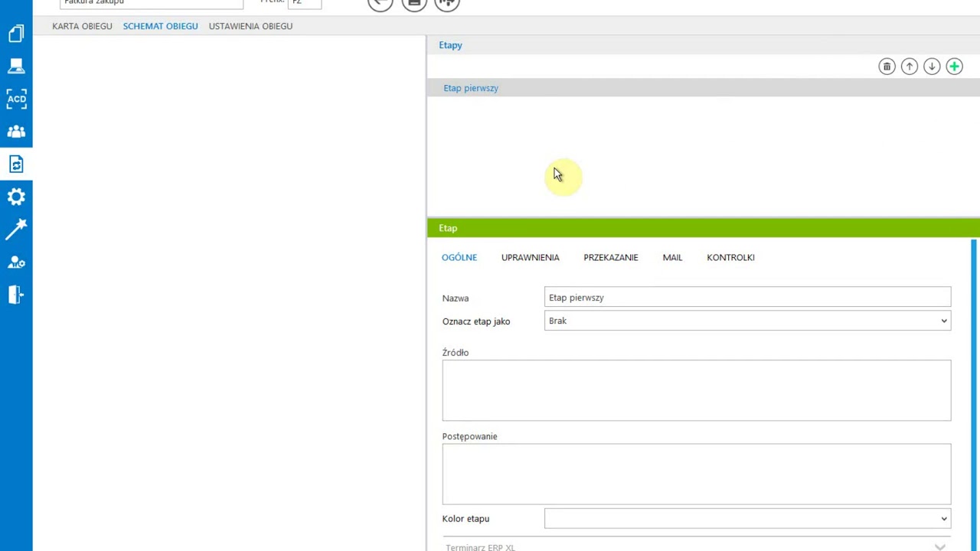Open the MAIL stage tab
Screen dimensions: 980x551
pos(672,257)
